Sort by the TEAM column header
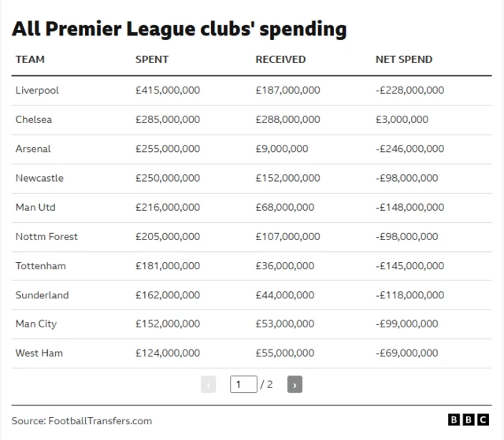Image resolution: width=504 pixels, height=440 pixels. 30,59
